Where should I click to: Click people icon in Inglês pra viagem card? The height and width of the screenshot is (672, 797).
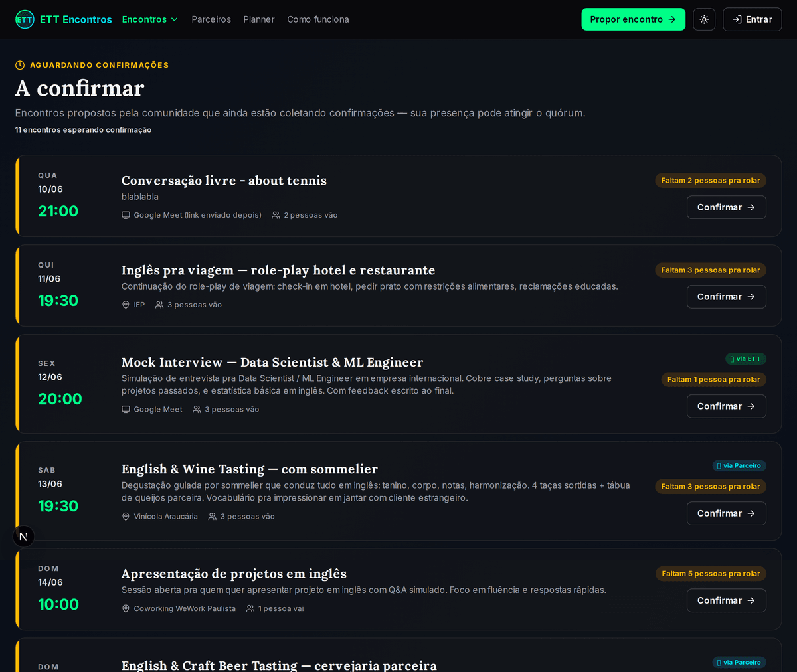coord(159,305)
